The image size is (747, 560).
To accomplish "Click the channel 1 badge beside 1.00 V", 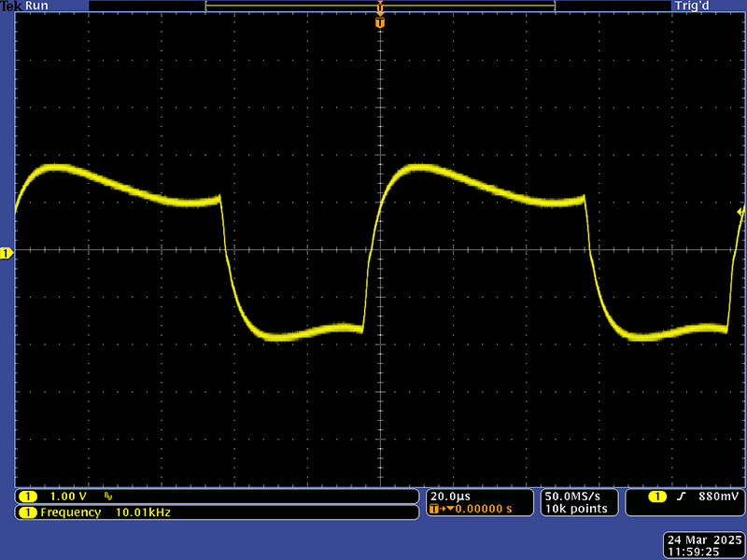I will pos(28,497).
